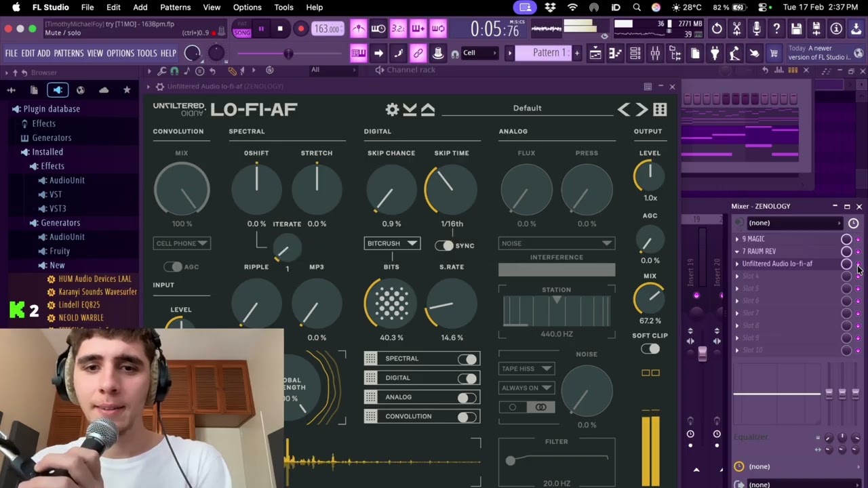Click the Default preset name
Screen dimensions: 868x488
click(x=528, y=108)
